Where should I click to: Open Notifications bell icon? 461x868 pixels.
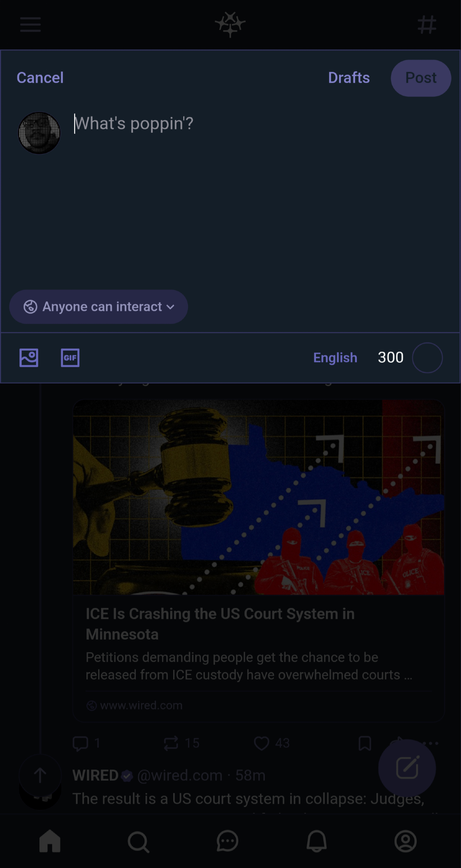coord(316,841)
